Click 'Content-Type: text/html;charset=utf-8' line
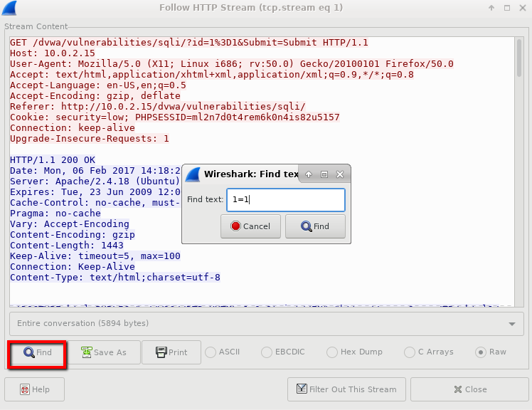 (x=115, y=278)
